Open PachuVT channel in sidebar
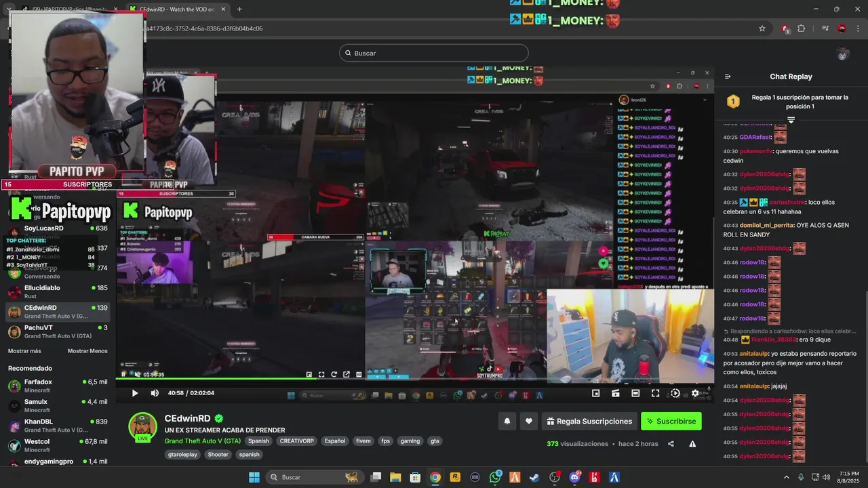This screenshot has width=868, height=488. point(58,331)
